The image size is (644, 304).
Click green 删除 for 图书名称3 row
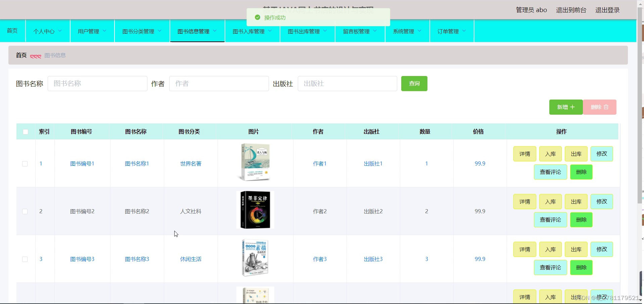click(x=581, y=267)
